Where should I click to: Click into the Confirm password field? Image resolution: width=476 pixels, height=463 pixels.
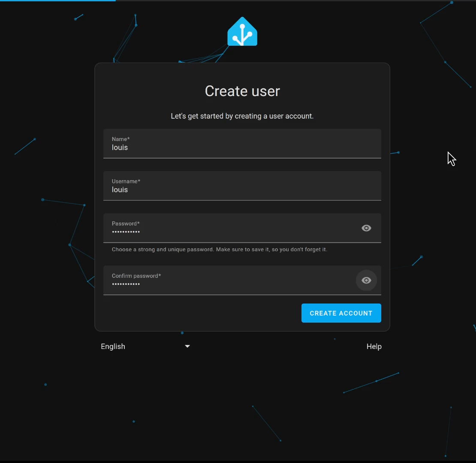click(242, 280)
